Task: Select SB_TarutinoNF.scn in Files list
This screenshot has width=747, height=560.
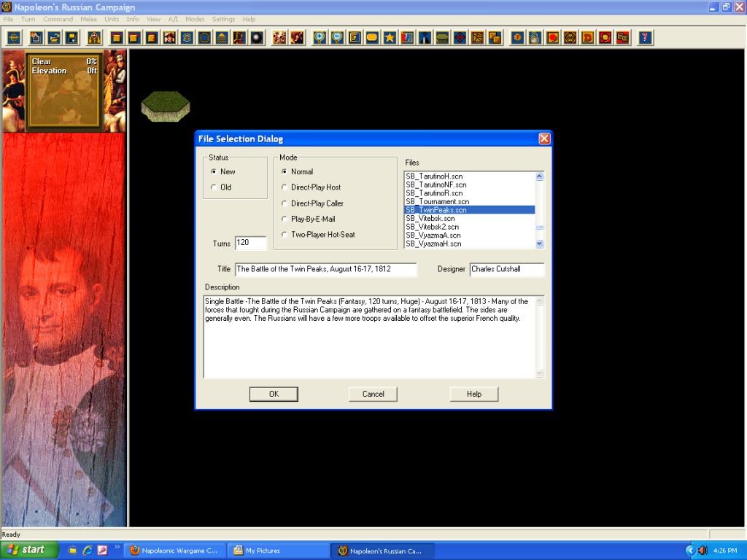Action: pyautogui.click(x=469, y=184)
